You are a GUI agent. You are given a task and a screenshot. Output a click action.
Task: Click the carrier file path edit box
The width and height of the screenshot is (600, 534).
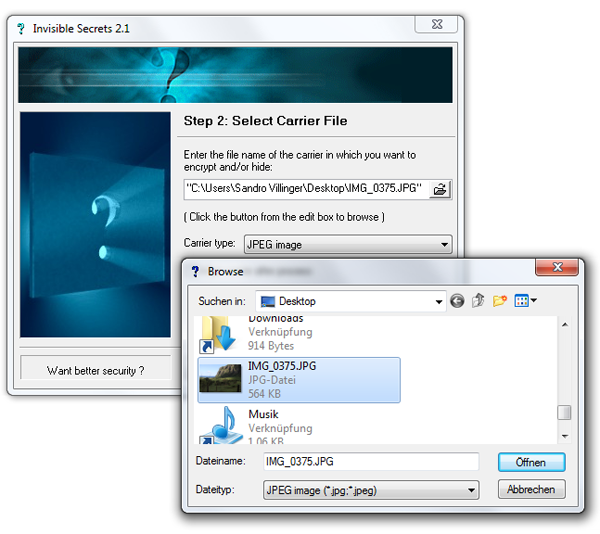coord(306,189)
